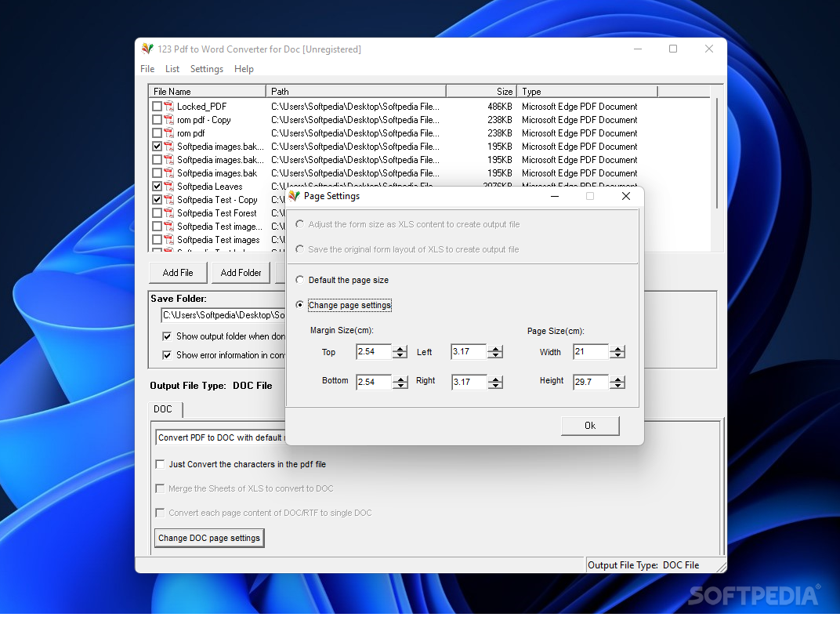
Task: Select Change page settings radio button
Action: [x=299, y=304]
